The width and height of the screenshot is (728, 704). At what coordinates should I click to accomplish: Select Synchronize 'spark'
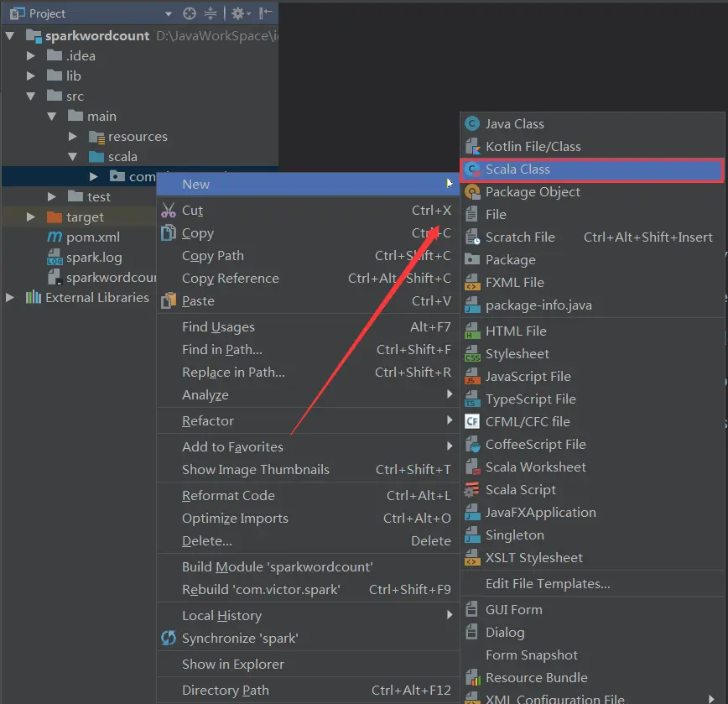(x=308, y=639)
